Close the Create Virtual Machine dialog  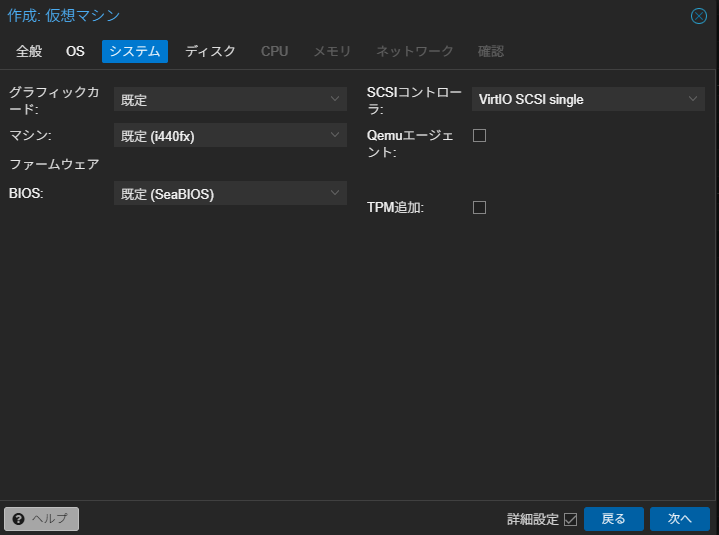pyautogui.click(x=699, y=16)
